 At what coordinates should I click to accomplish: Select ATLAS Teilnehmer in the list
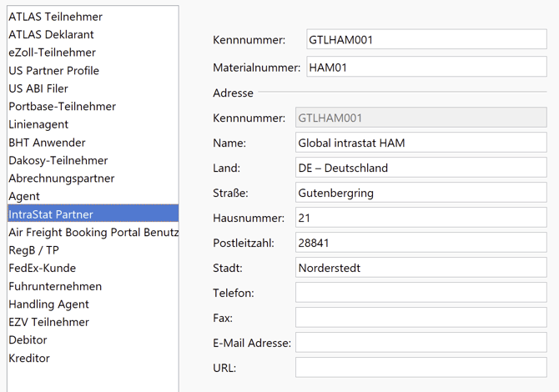[55, 17]
